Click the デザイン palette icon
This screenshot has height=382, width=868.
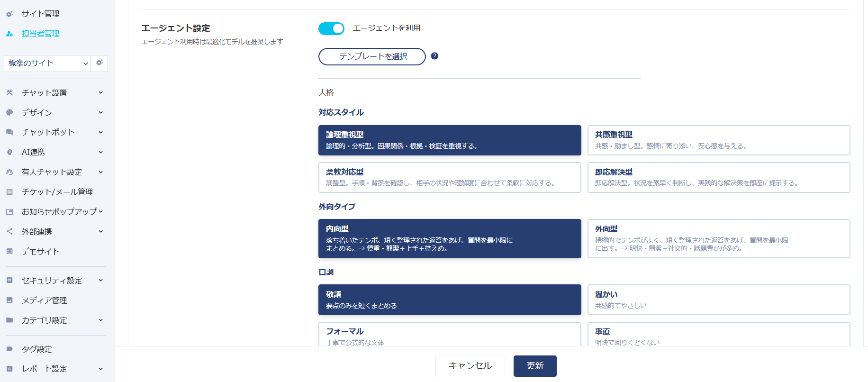(9, 113)
